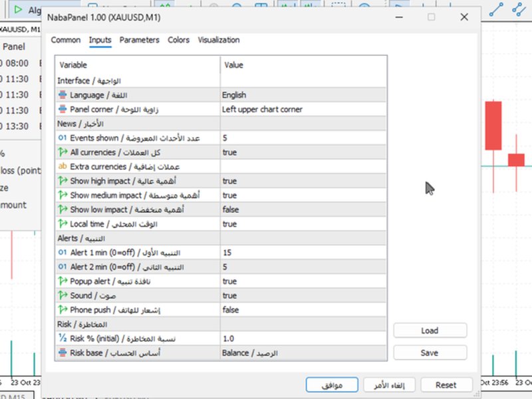Image resolution: width=532 pixels, height=399 pixels.
Task: Open the Language value 'English' dropdown
Action: click(x=303, y=95)
